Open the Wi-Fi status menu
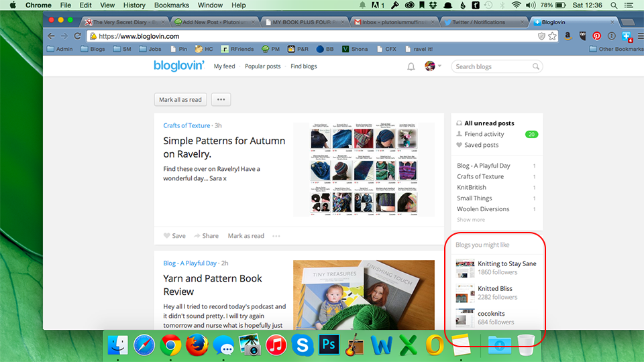644x362 pixels. coord(517,5)
